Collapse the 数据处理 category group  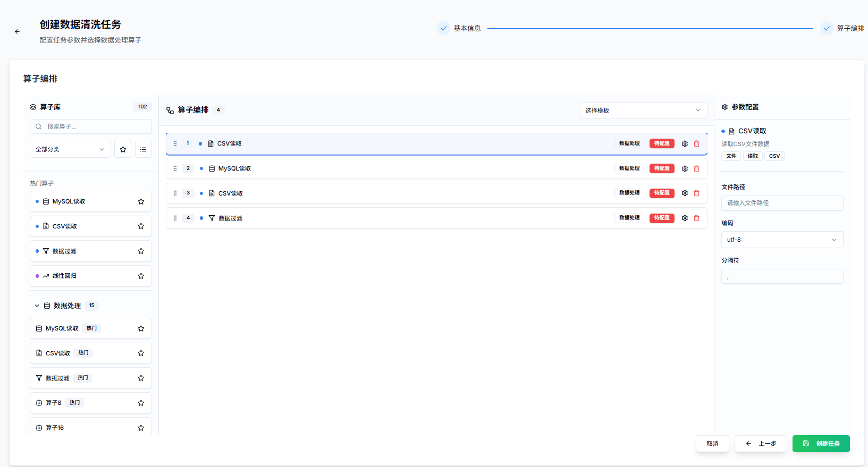(x=37, y=306)
